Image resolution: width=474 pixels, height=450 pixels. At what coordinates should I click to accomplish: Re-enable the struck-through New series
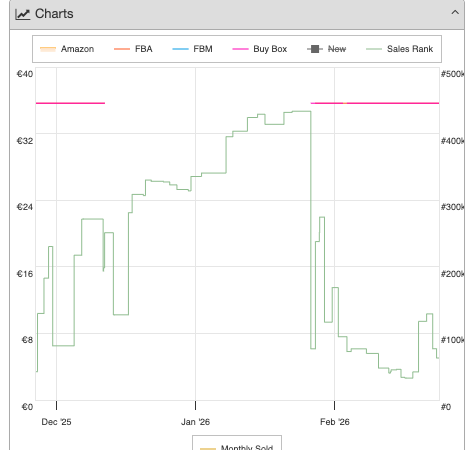(x=327, y=49)
